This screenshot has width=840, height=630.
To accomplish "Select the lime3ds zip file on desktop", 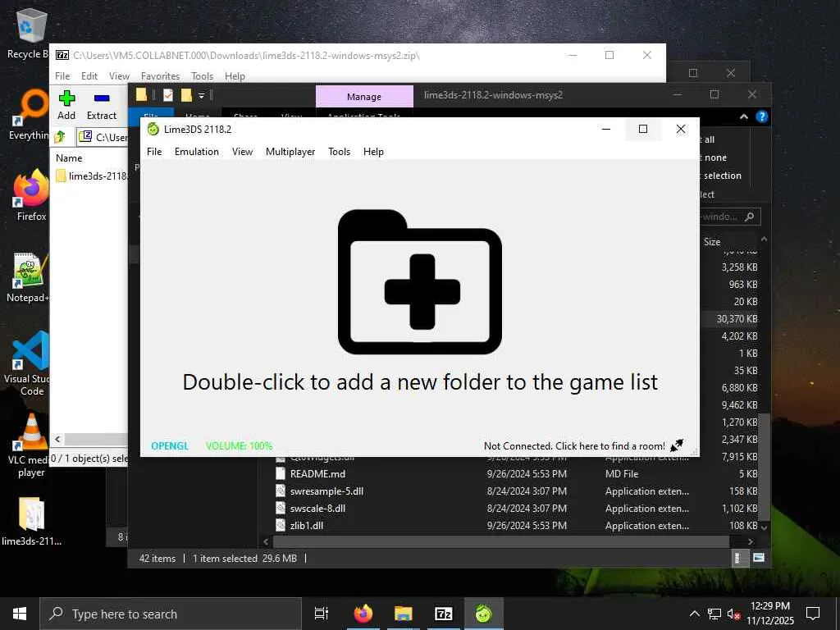I will tap(31, 521).
